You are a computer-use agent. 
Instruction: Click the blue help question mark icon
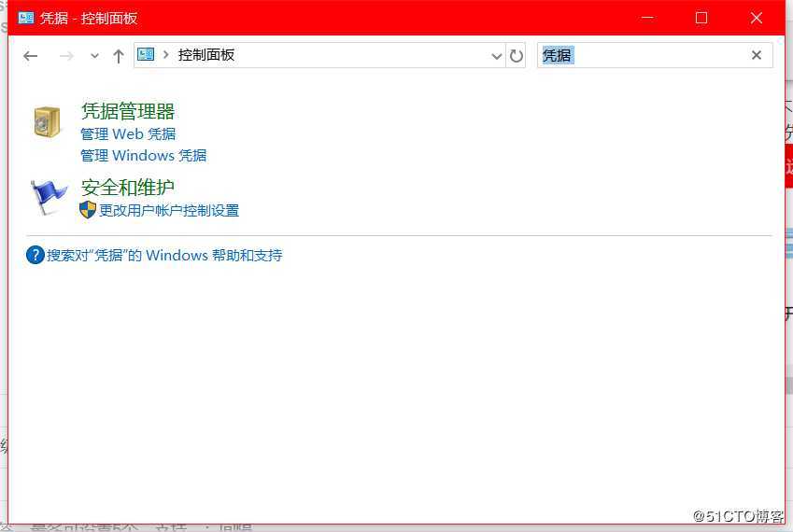[x=35, y=255]
